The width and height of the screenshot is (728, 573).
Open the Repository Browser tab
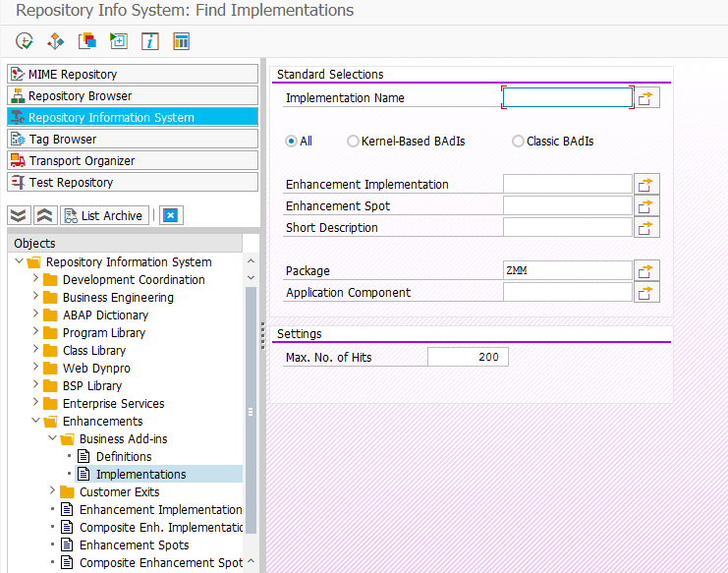click(133, 95)
